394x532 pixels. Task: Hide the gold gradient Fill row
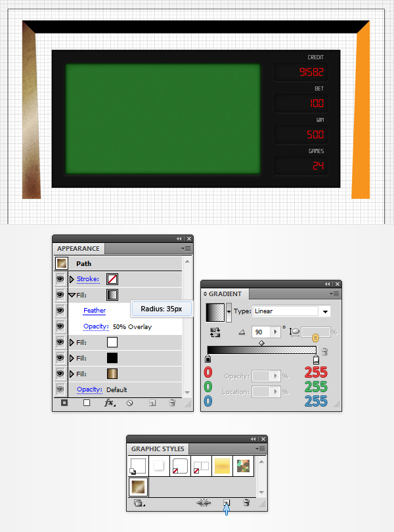pyautogui.click(x=60, y=374)
